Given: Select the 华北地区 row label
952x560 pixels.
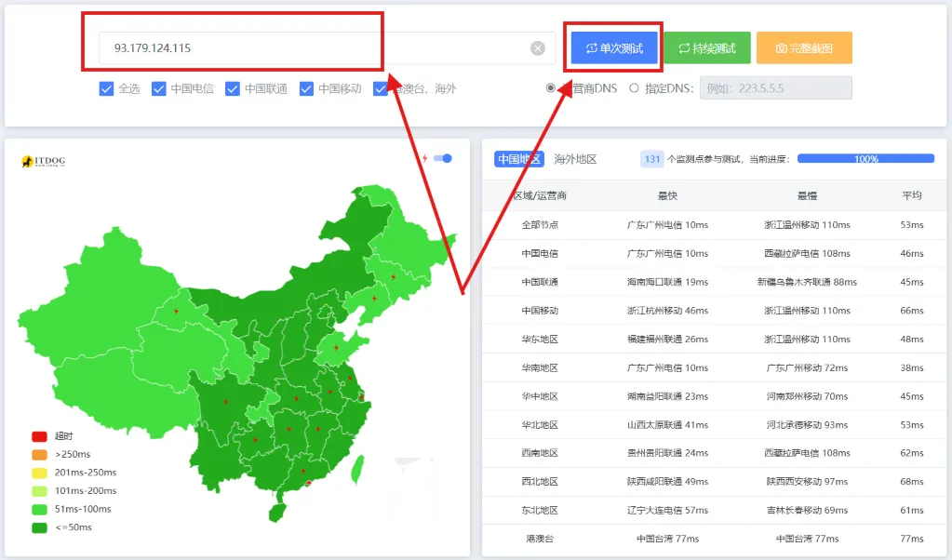Looking at the screenshot, I should [540, 425].
